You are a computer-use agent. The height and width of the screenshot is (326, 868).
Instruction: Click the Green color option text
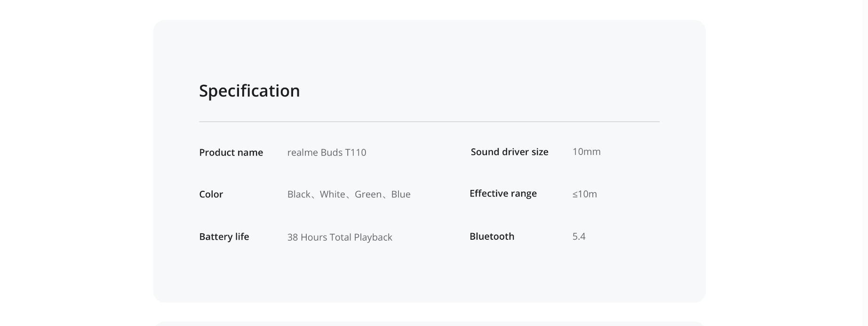click(x=368, y=195)
